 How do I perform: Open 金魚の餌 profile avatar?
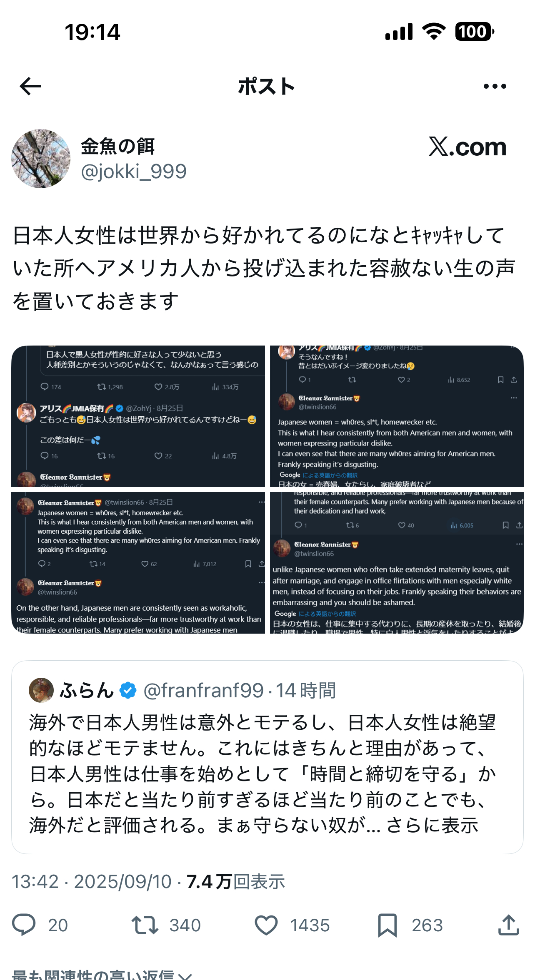[41, 159]
